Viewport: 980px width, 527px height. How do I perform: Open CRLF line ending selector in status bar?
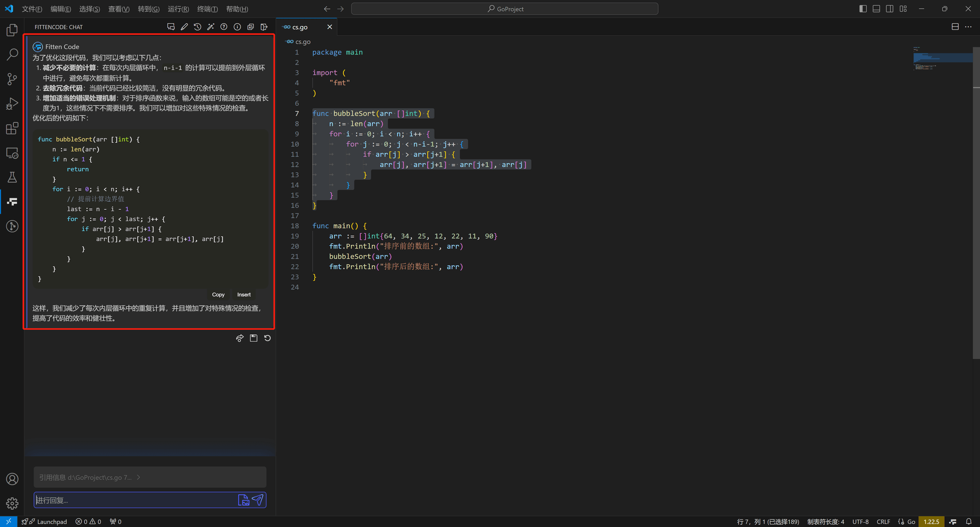[883, 522]
